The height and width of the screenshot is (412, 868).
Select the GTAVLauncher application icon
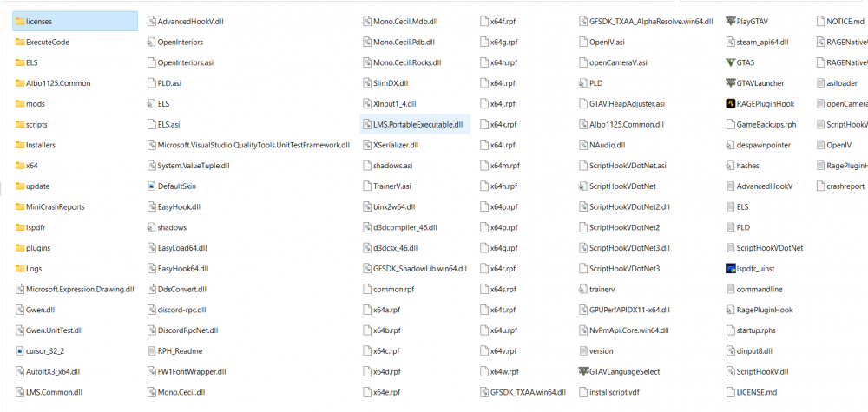coord(730,83)
